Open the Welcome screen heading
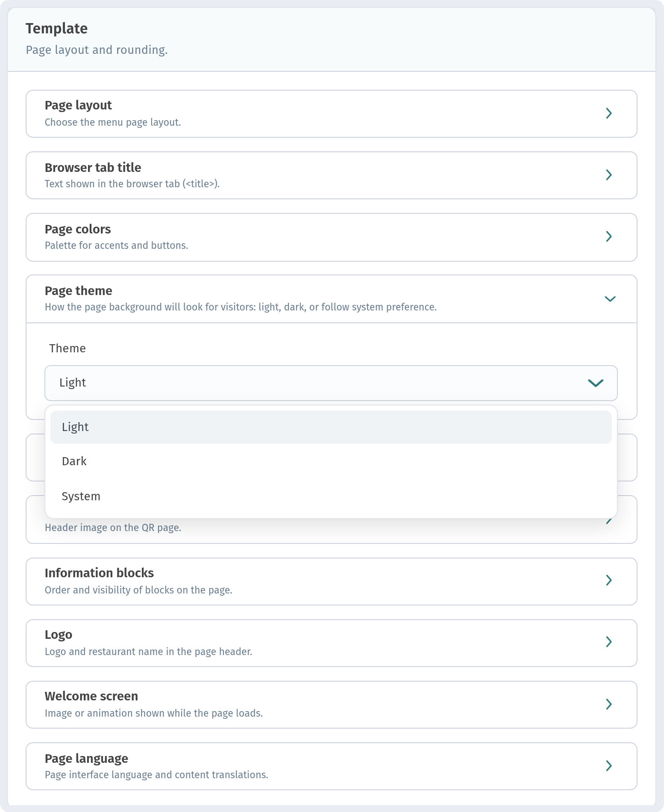The height and width of the screenshot is (812, 664). [91, 696]
